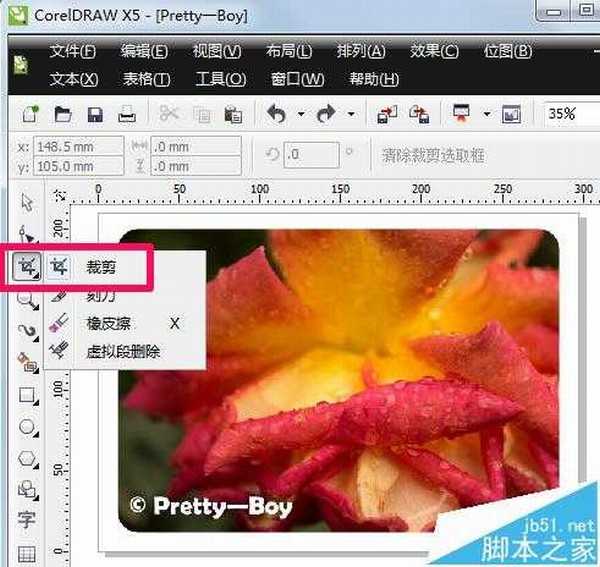
Task: Select the Pick arrow tool
Action: coord(27,203)
